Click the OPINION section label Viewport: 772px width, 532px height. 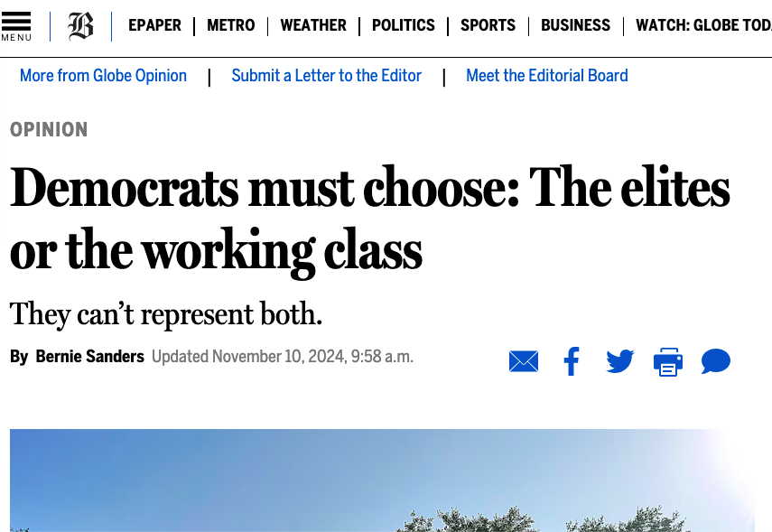49,130
